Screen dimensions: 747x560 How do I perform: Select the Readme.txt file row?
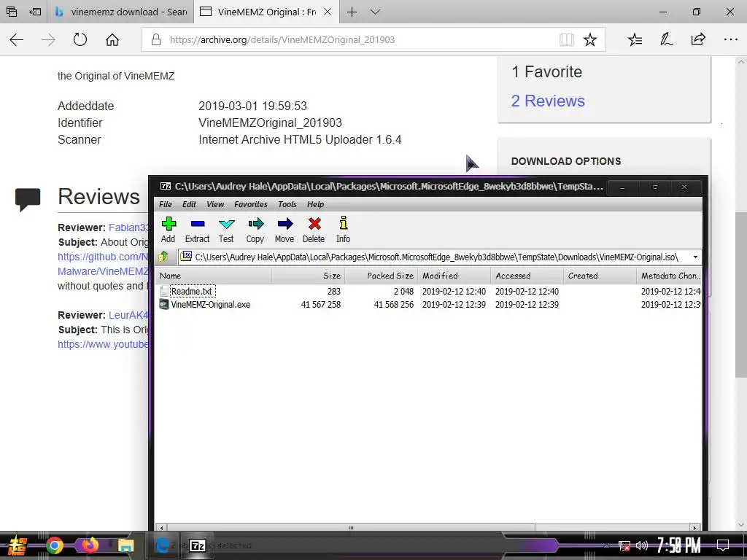tap(429, 291)
